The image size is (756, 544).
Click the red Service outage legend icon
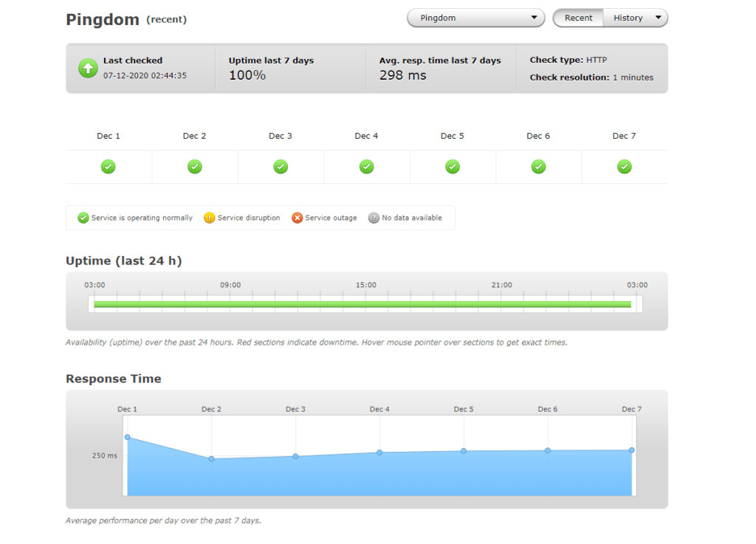(x=297, y=218)
